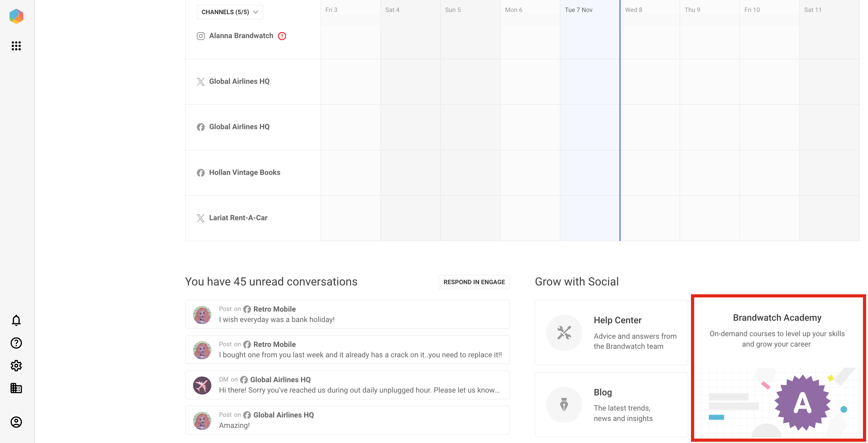Open the 'Hi there! Sorry you've reached us' DM
868x443 pixels.
pos(347,385)
